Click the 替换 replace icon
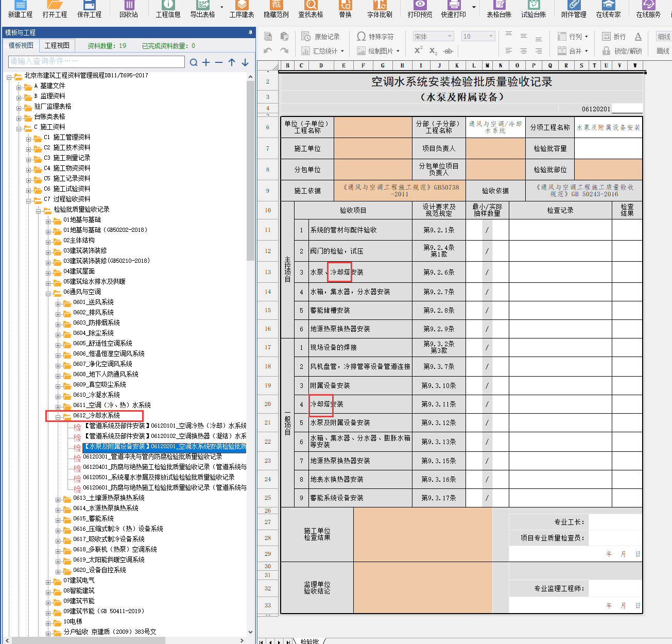The width and height of the screenshot is (672, 644). coord(345,9)
